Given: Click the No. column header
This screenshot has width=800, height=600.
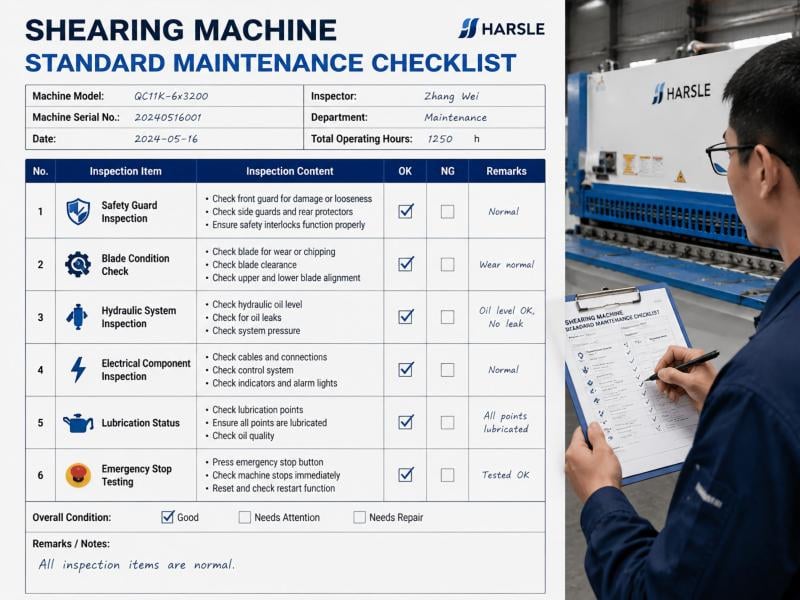Looking at the screenshot, I should [40, 171].
